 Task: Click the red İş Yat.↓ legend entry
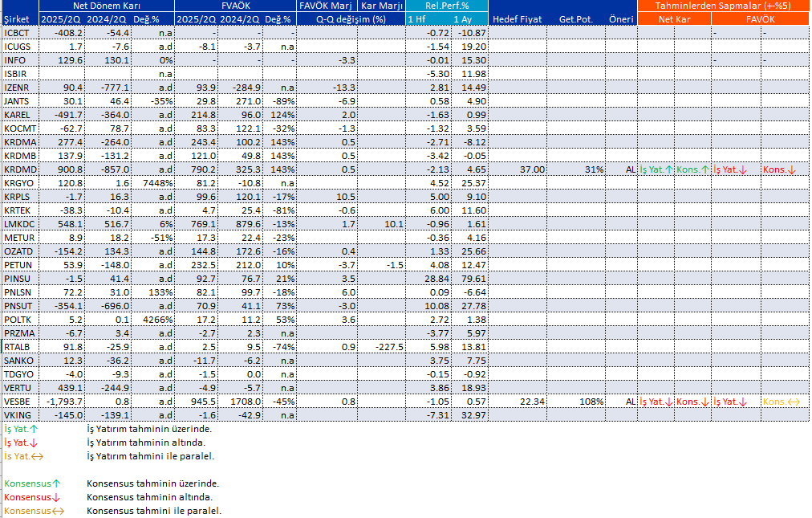tap(20, 443)
